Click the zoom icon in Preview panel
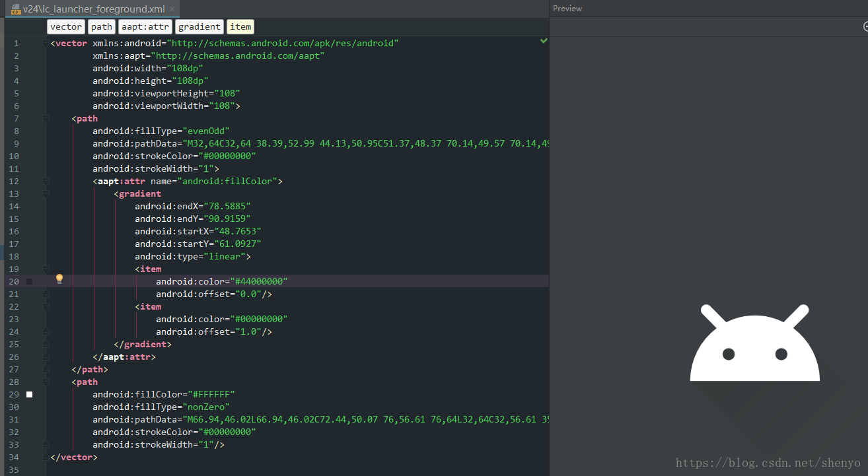 pyautogui.click(x=865, y=26)
